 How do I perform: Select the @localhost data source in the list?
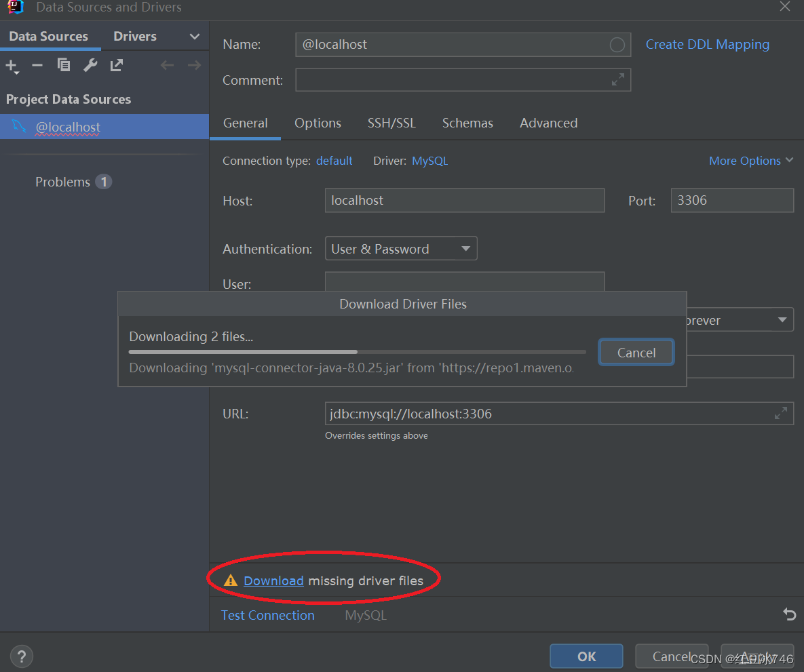click(104, 126)
